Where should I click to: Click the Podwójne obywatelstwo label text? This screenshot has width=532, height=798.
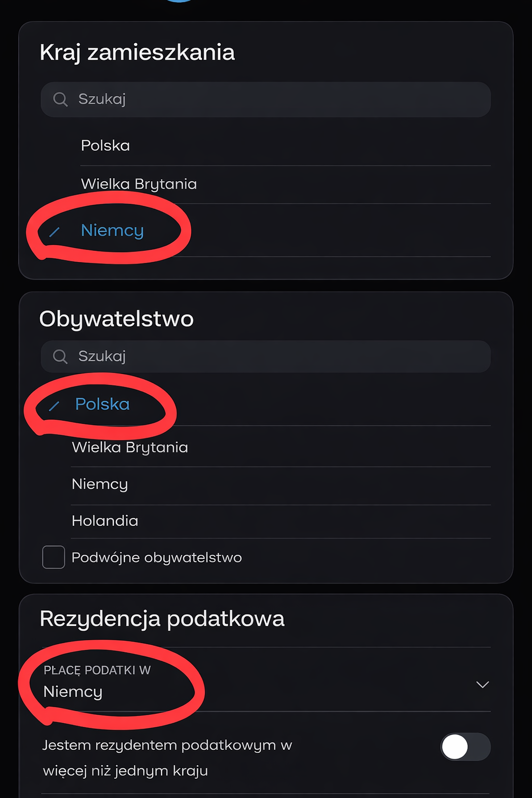click(156, 557)
